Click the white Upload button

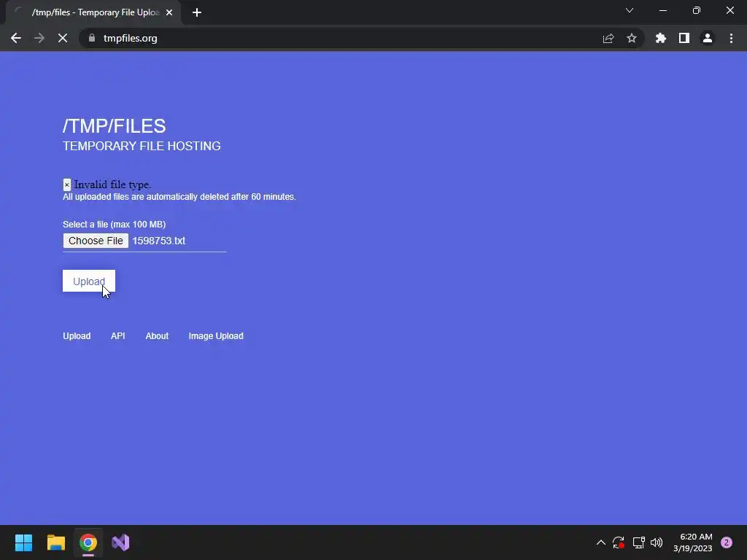point(88,281)
